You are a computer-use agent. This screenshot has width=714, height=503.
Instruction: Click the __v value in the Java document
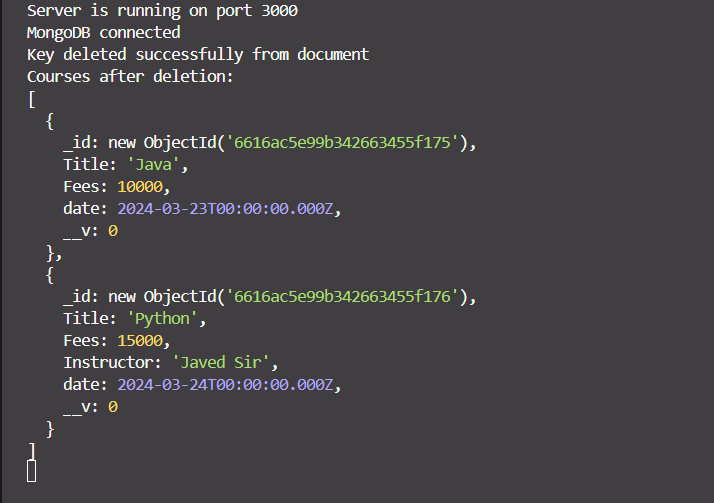click(x=113, y=231)
